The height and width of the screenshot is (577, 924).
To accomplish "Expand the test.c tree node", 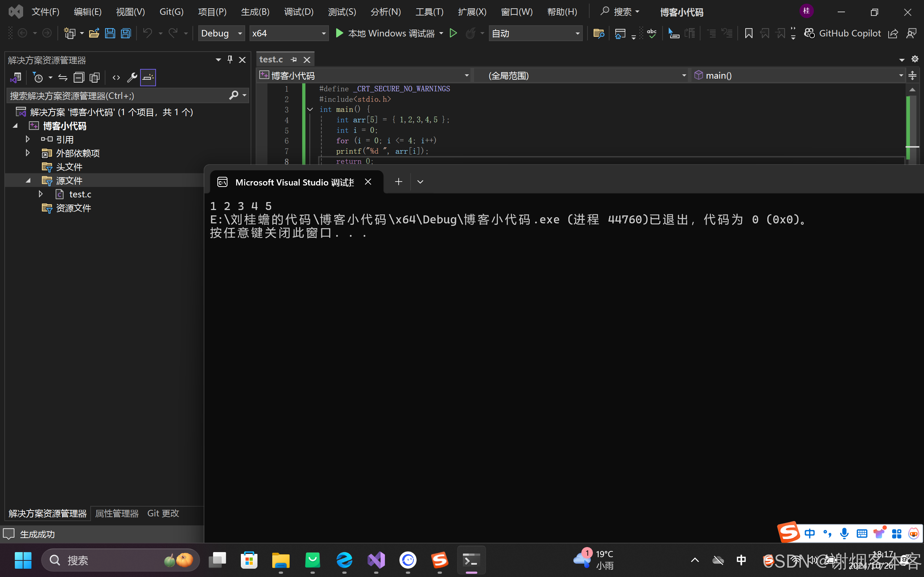I will [x=40, y=194].
